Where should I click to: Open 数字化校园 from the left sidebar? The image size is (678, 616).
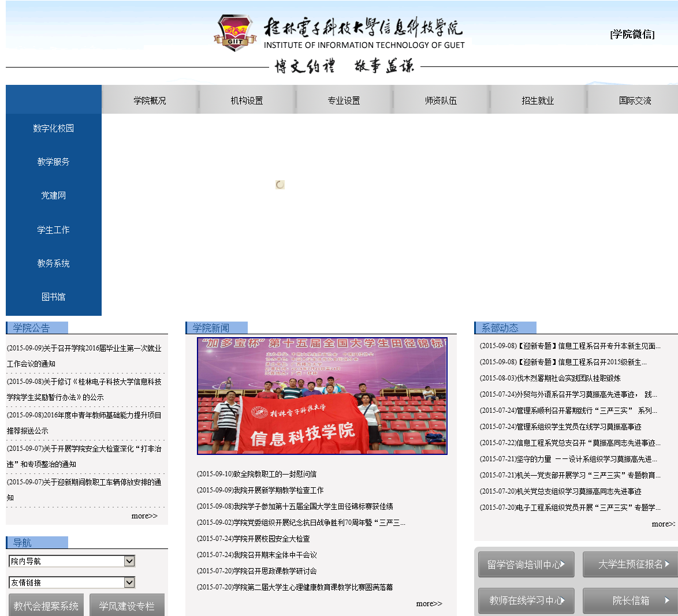click(53, 128)
